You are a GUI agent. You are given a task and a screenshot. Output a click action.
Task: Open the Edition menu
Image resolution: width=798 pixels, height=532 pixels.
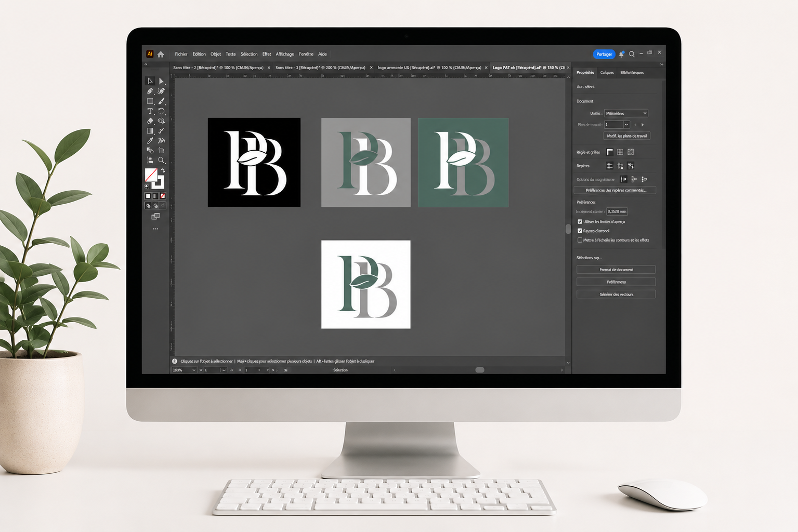199,54
